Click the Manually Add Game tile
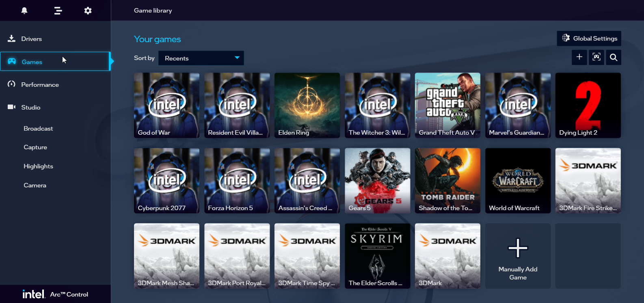This screenshot has width=644, height=303. tap(518, 256)
